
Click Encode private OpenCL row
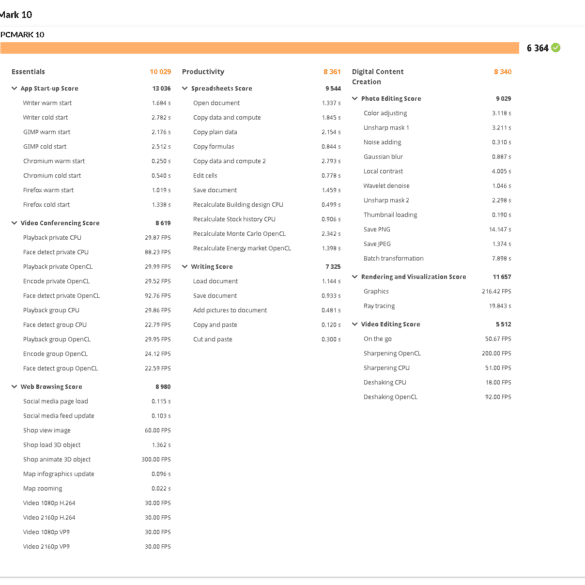(97, 281)
